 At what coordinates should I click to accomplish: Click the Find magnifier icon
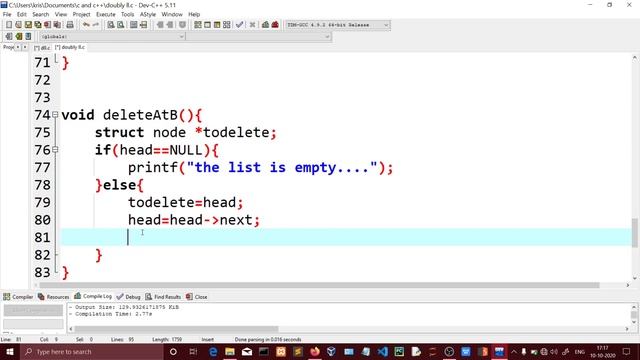tap(111, 25)
